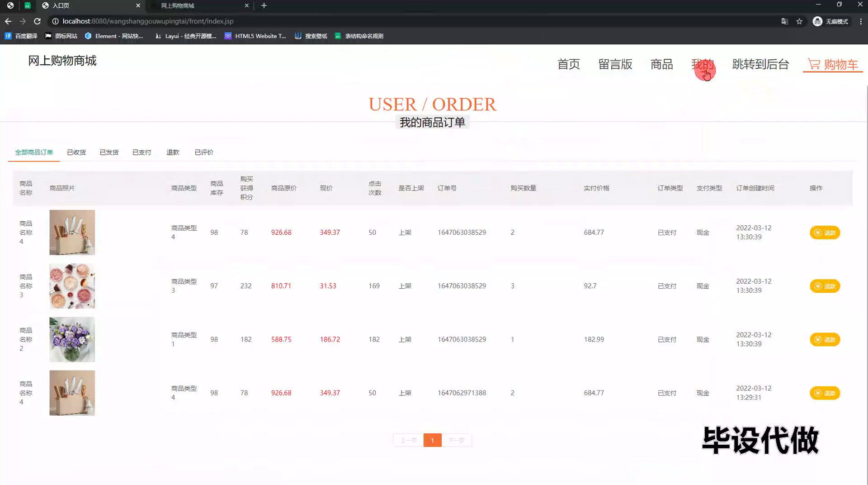
Task: Close the 网上购物商城 tab
Action: pyautogui.click(x=246, y=5)
